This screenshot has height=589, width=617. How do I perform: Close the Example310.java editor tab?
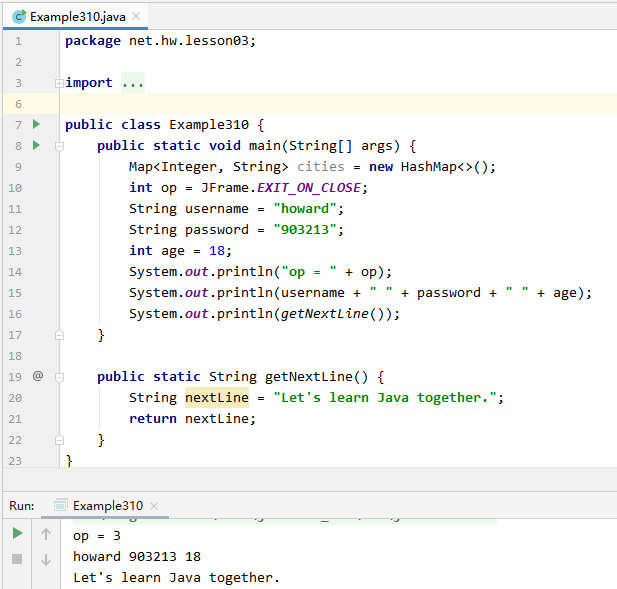[x=136, y=16]
